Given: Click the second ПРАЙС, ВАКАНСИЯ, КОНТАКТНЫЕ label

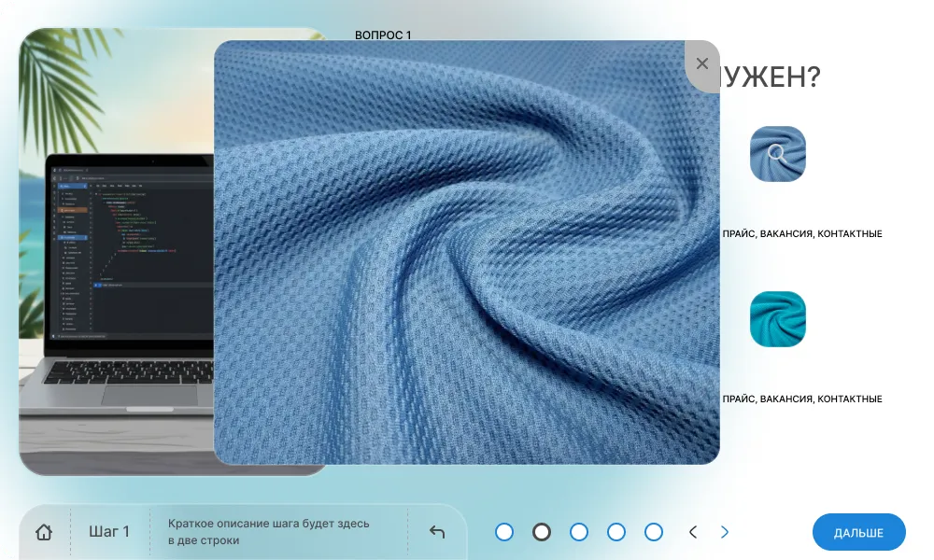Looking at the screenshot, I should point(802,399).
